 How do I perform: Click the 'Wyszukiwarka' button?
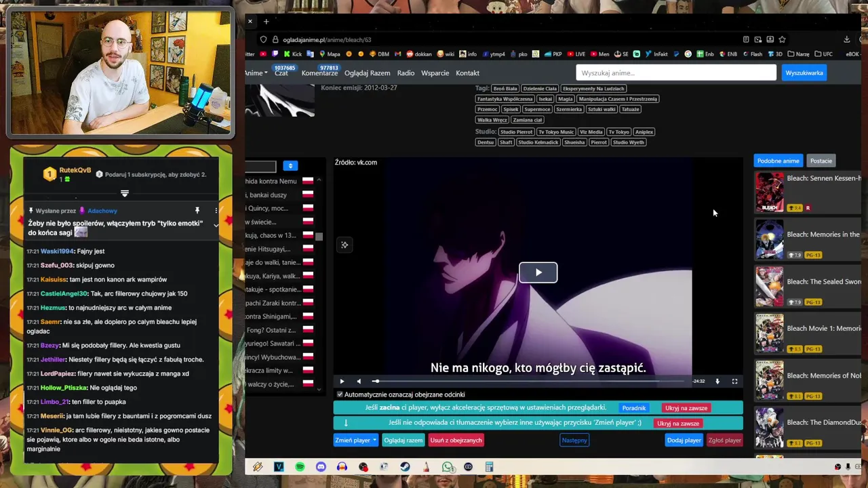[804, 73]
